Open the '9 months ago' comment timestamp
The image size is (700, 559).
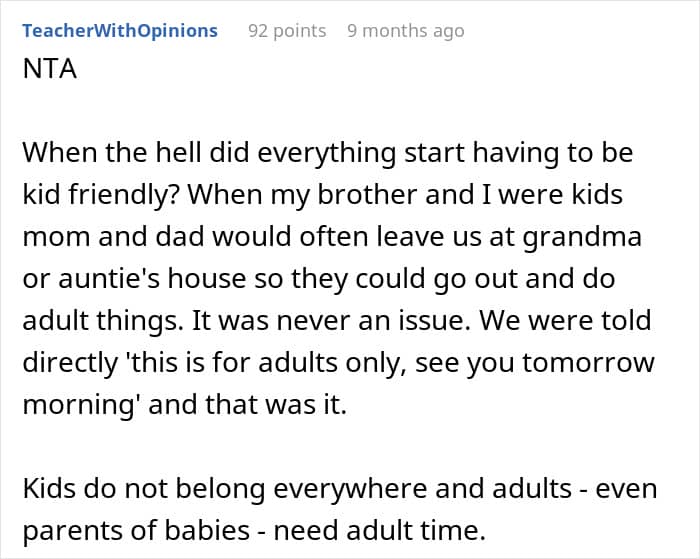[406, 31]
